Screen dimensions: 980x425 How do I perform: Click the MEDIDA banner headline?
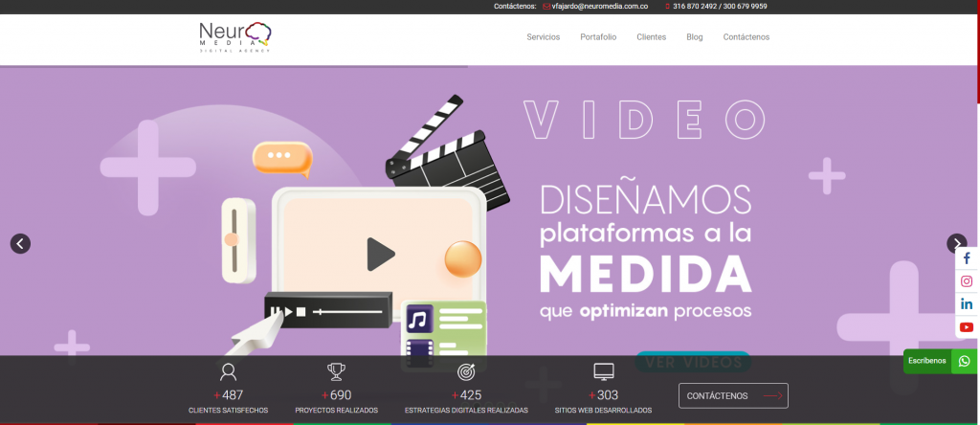646,273
